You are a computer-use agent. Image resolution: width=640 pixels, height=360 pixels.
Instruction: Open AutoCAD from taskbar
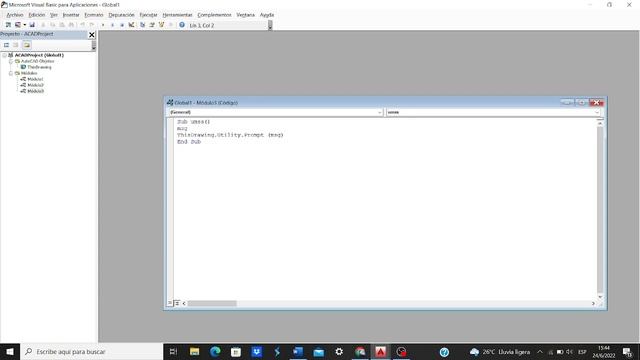pyautogui.click(x=380, y=351)
